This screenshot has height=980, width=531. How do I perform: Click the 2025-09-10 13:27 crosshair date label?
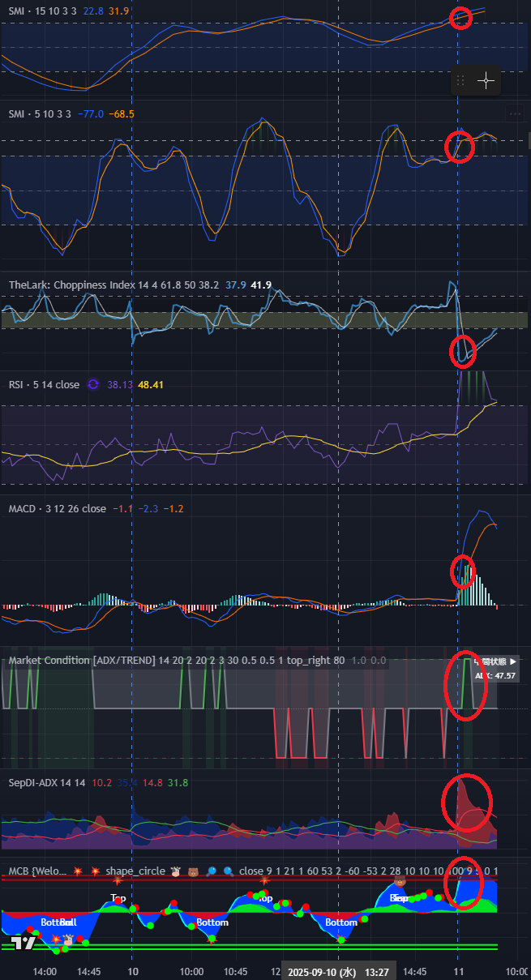click(x=338, y=971)
